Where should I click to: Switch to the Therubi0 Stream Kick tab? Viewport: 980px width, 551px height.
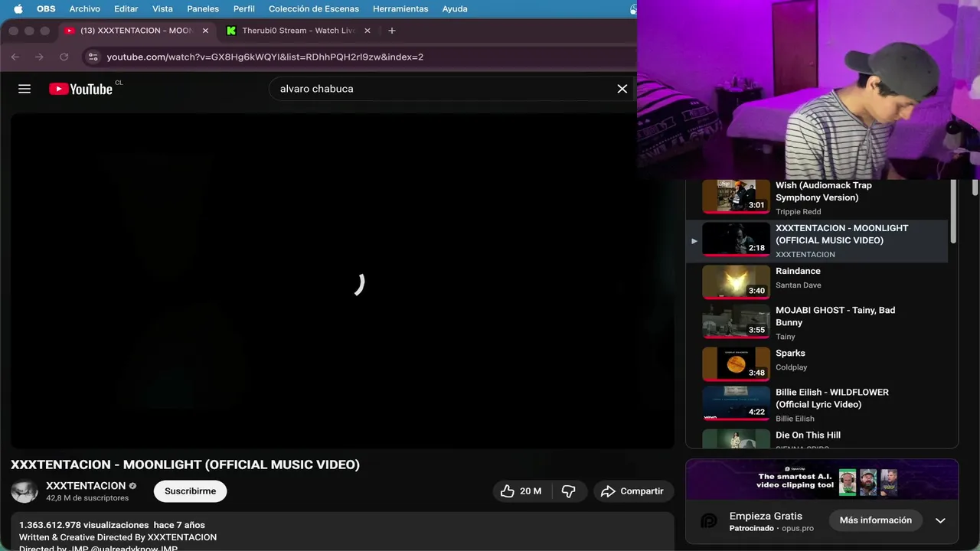pos(297,31)
